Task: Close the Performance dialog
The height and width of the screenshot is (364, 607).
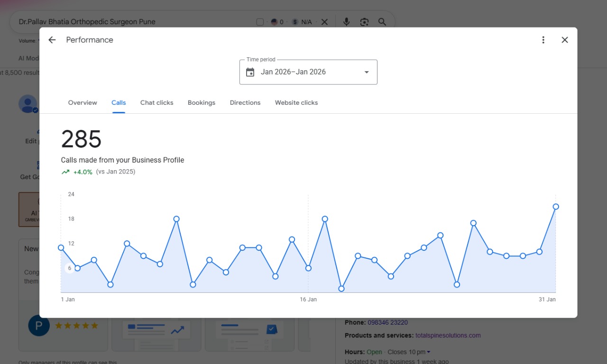Action: [565, 40]
